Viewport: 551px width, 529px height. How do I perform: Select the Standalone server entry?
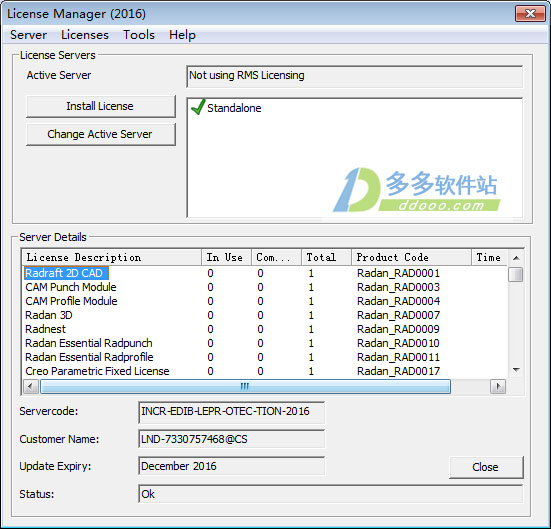(x=234, y=108)
